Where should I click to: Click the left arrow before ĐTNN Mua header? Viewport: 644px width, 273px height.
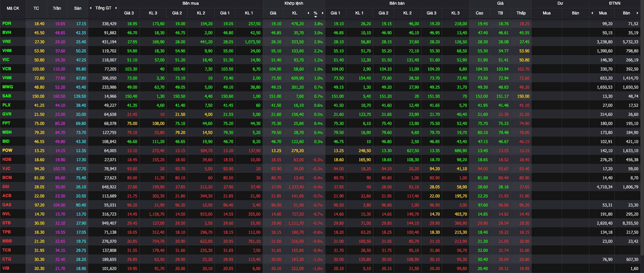(x=592, y=13)
